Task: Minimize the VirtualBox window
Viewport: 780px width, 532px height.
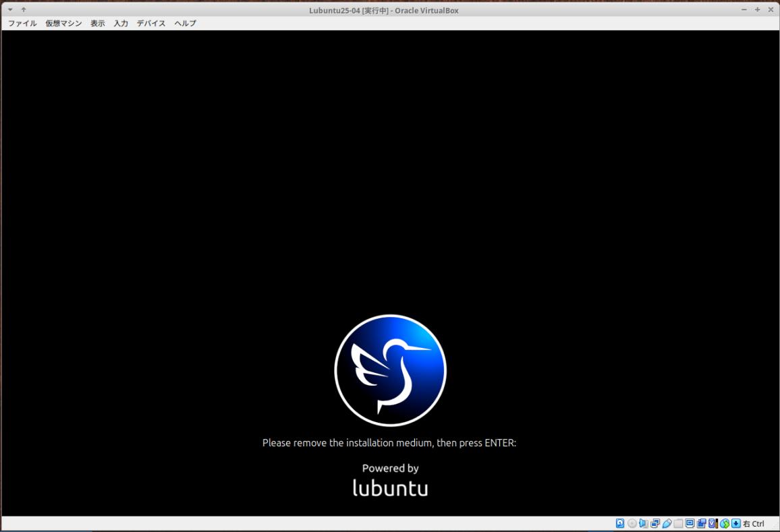Action: (x=744, y=10)
